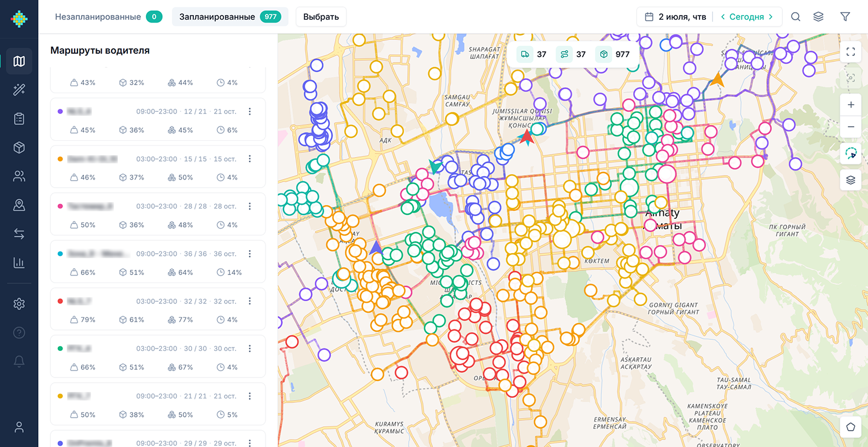Click the "48%" value in the route list

click(186, 225)
